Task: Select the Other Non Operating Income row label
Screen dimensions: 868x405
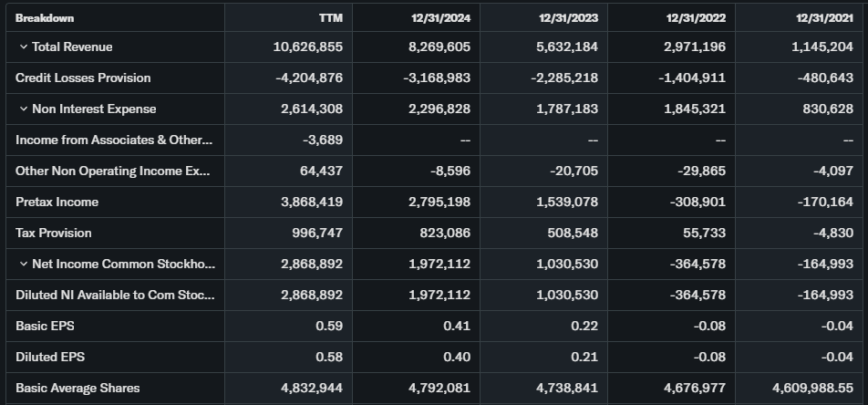Action: click(113, 171)
